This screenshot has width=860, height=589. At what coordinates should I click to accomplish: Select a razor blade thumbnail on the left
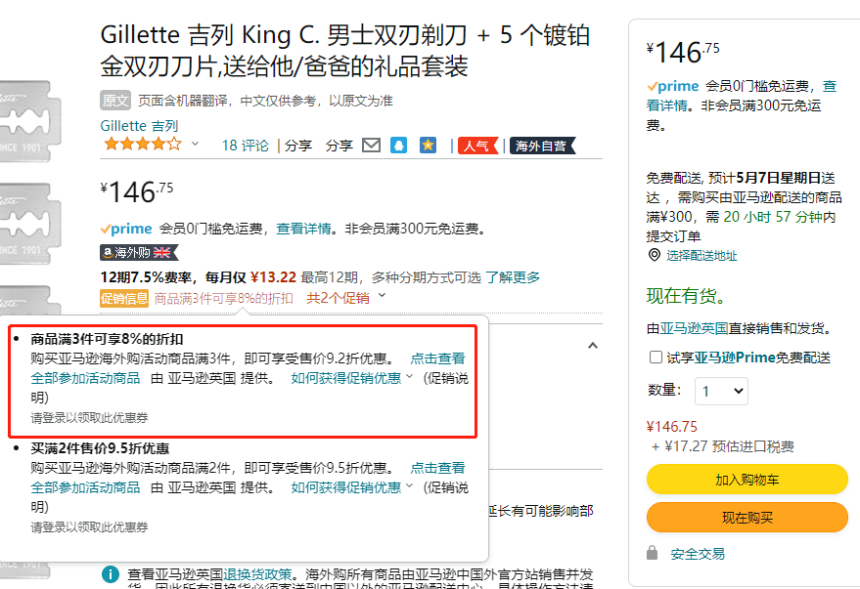point(32,120)
